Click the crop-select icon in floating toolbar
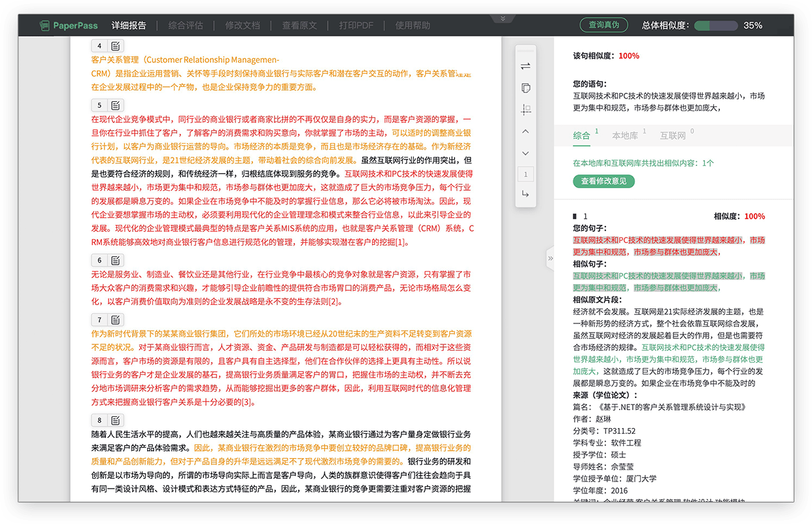Screen dimensions: 812x524 [x=526, y=110]
